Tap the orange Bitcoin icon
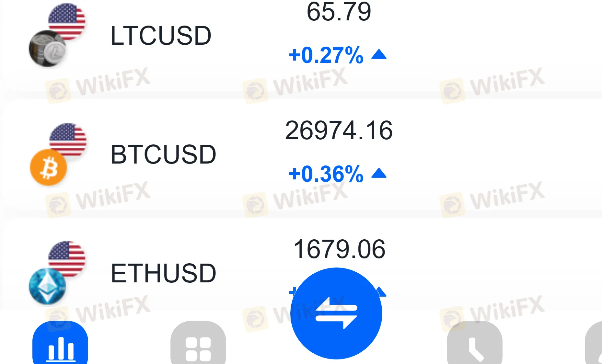Image resolution: width=602 pixels, height=364 pixels. pyautogui.click(x=49, y=168)
